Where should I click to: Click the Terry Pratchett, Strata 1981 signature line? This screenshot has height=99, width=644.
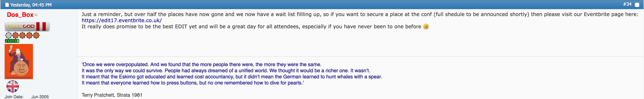(112, 95)
